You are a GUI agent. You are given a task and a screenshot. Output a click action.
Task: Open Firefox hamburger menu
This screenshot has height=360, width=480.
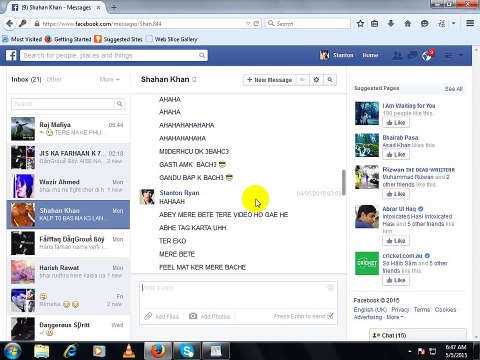point(470,23)
